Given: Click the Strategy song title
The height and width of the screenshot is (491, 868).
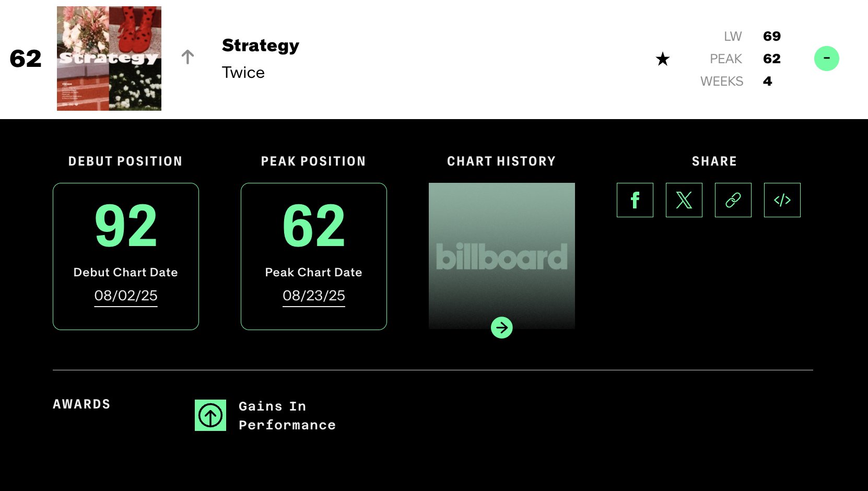Looking at the screenshot, I should 261,45.
